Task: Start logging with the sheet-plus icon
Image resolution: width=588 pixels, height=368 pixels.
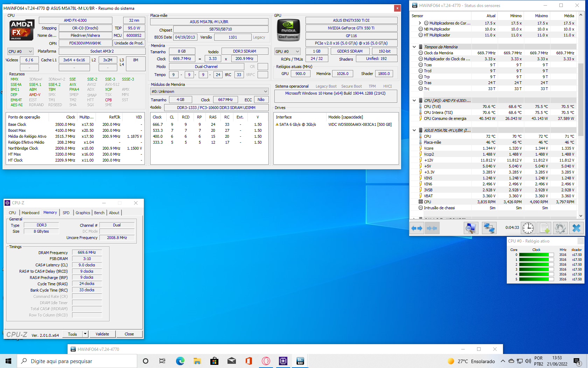Action: [x=544, y=228]
